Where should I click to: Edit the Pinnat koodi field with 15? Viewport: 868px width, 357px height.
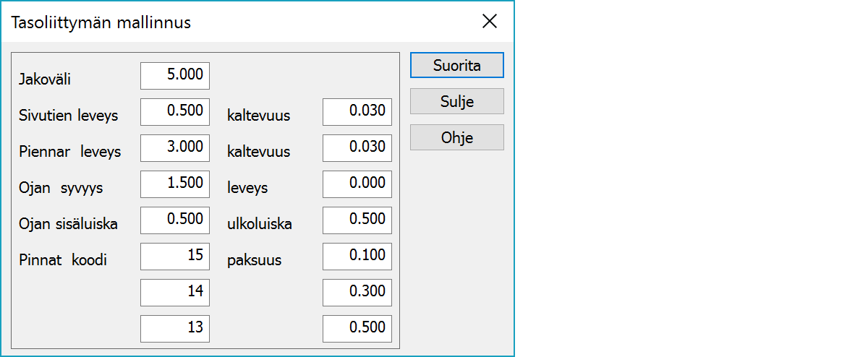(175, 257)
